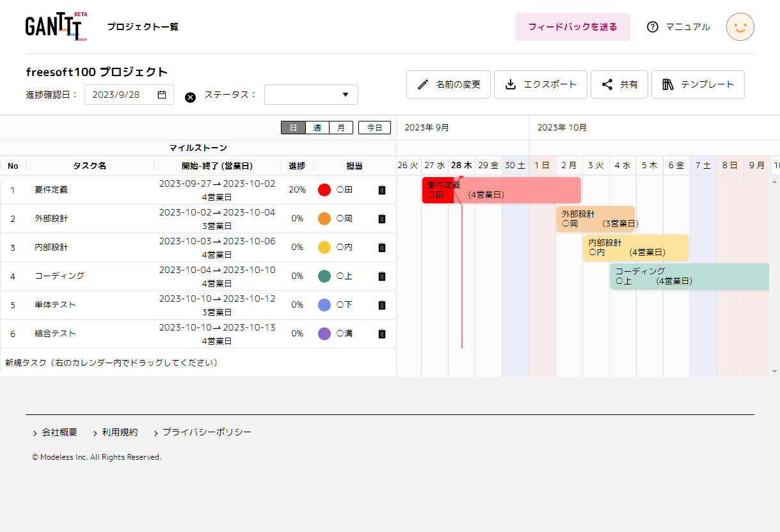Click the rename pencil icon for 名前の変更
The image size is (780, 532).
tap(425, 84)
